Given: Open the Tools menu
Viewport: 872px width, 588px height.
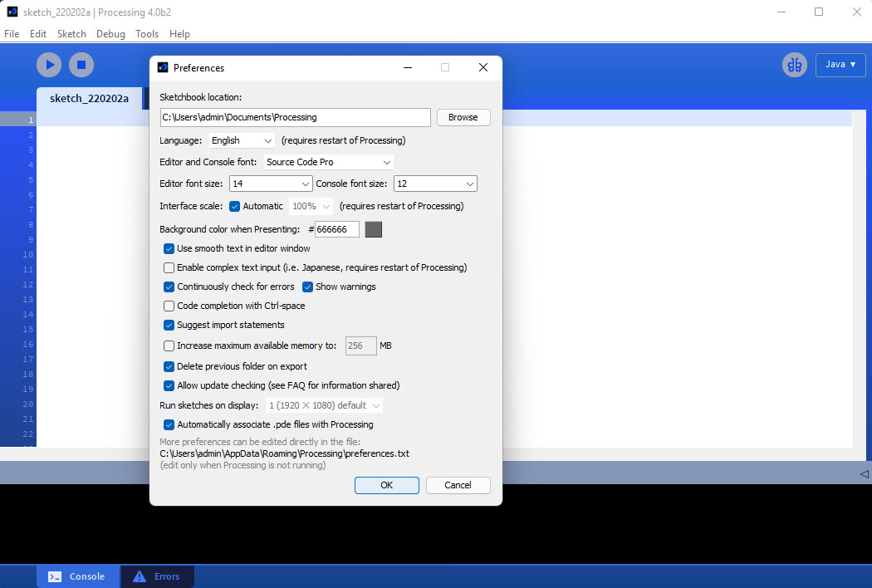Looking at the screenshot, I should 147,34.
